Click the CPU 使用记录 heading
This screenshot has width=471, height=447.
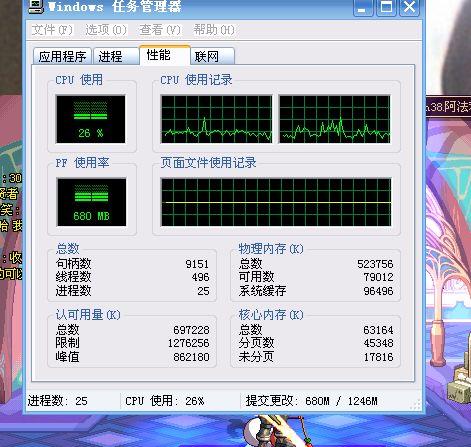click(196, 80)
